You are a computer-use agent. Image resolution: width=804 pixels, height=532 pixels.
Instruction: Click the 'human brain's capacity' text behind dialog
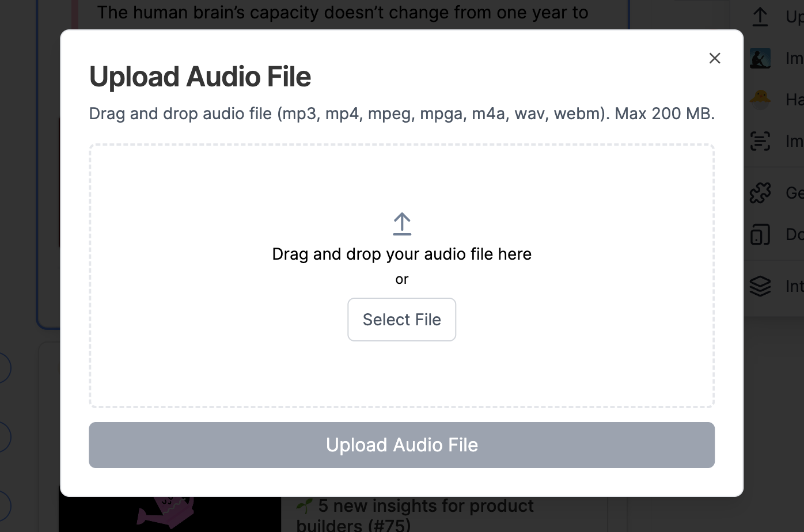342,13
